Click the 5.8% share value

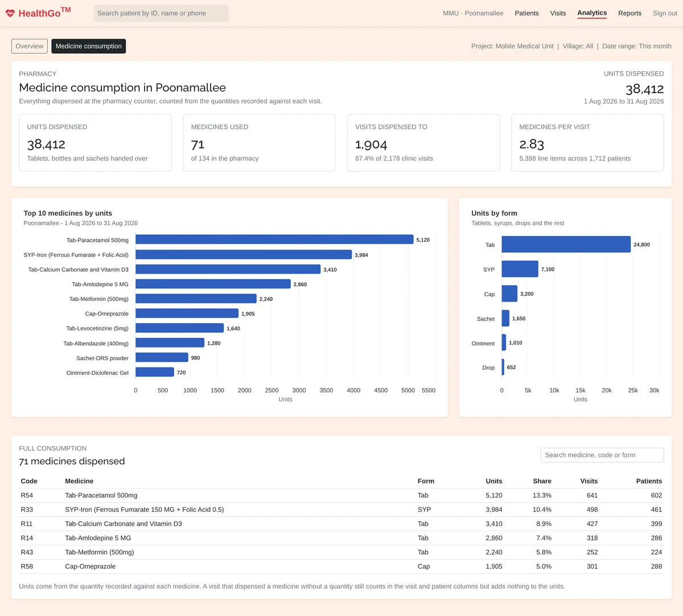544,552
